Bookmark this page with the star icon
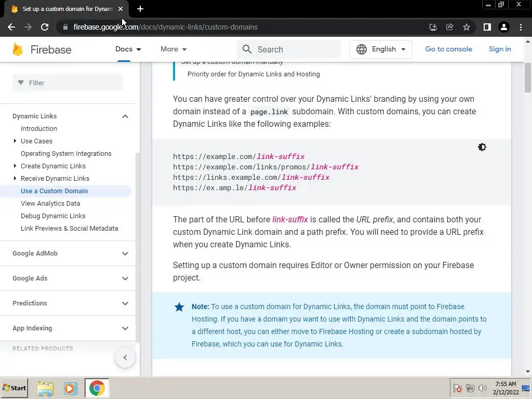The height and width of the screenshot is (399, 532). [x=467, y=27]
